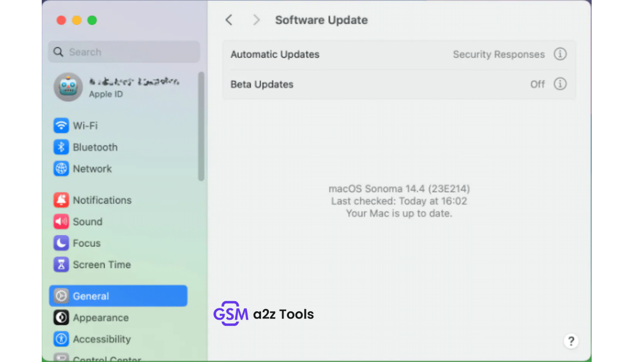The width and height of the screenshot is (644, 362).
Task: Open Sound settings via the speaker icon
Action: point(60,221)
